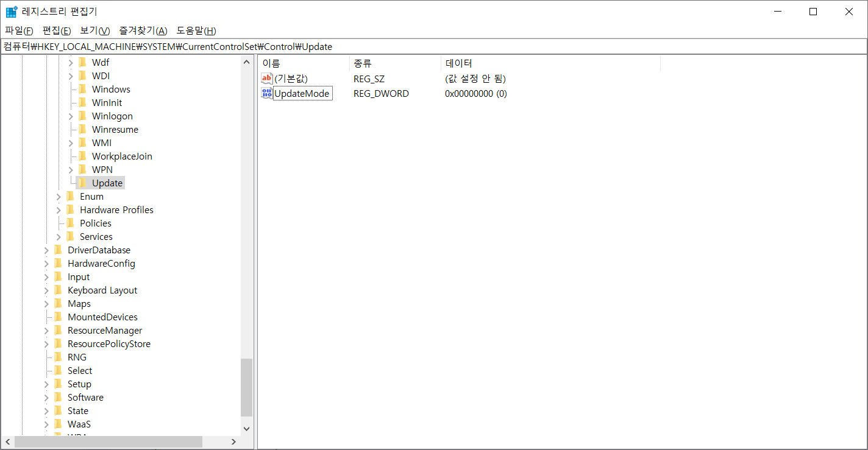The image size is (868, 450).
Task: Expand the State key
Action: click(x=46, y=411)
